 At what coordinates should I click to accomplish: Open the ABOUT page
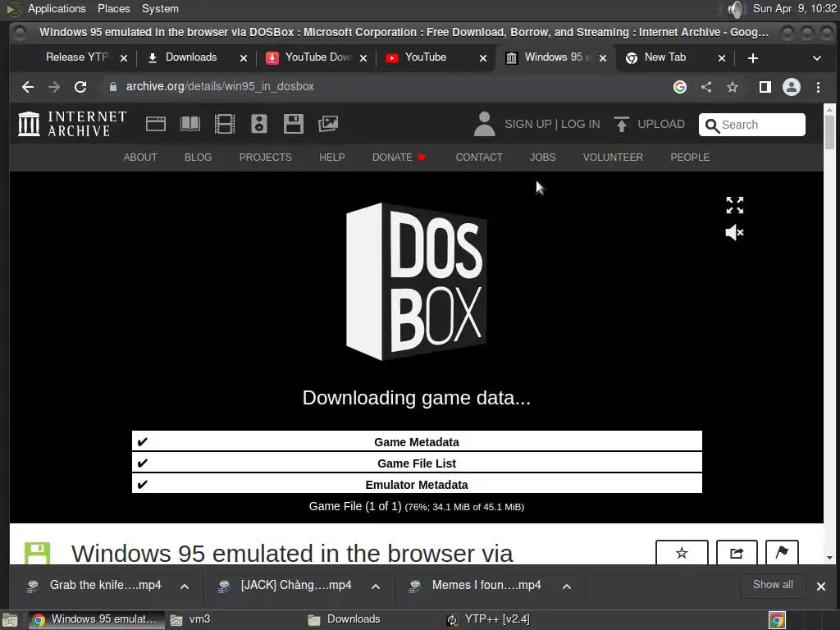pos(140,157)
